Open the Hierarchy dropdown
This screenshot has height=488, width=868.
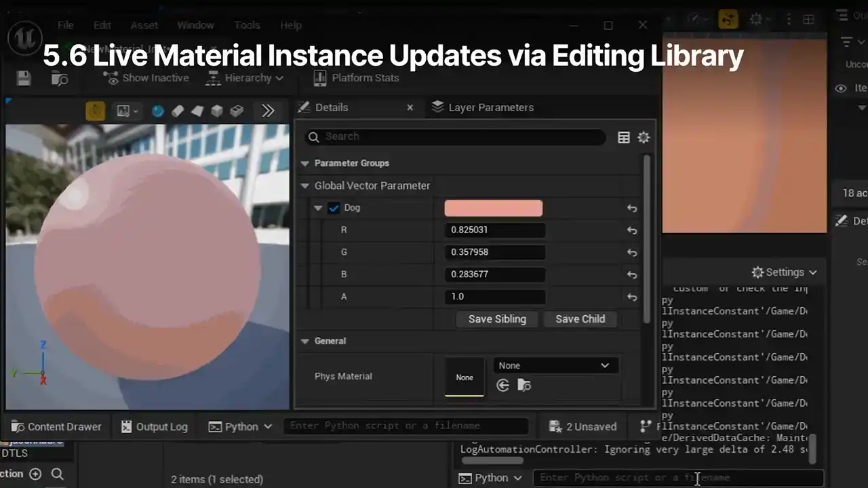coord(244,78)
